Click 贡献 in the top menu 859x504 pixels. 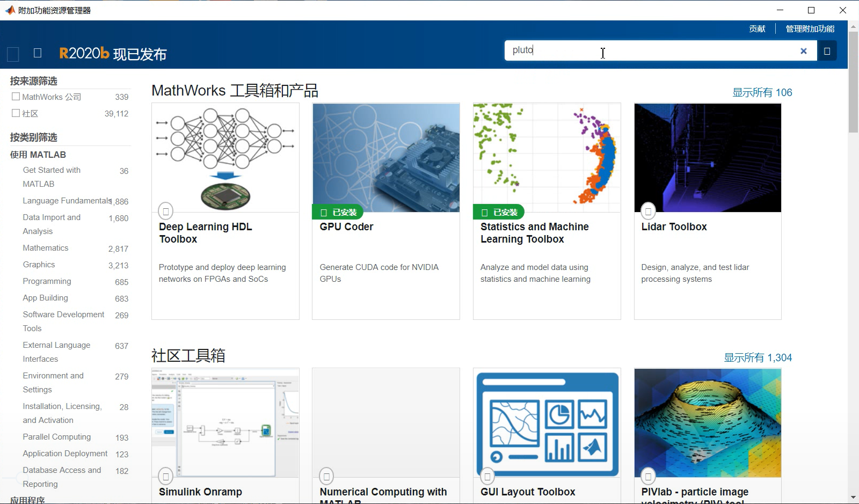tap(758, 29)
